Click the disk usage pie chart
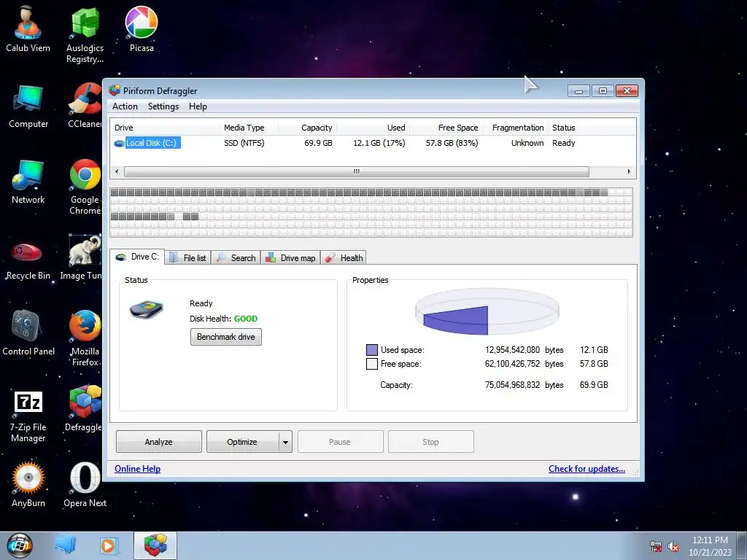Screen dimensions: 747x560 pos(487,312)
